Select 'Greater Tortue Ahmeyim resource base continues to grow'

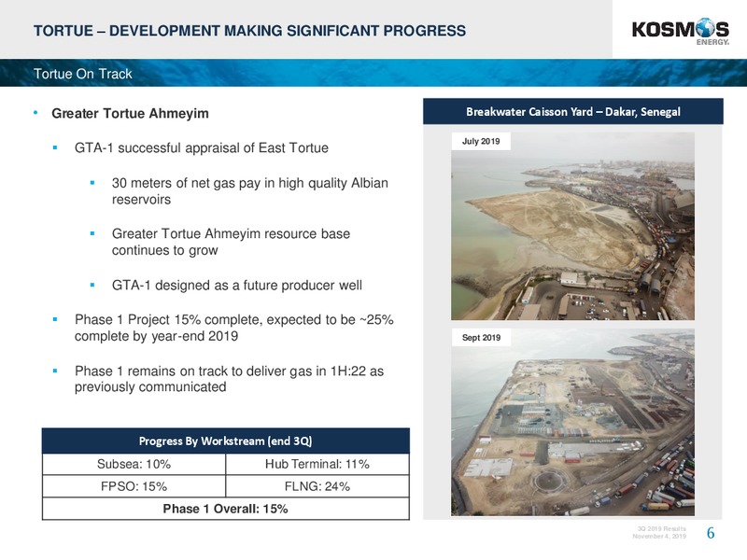click(231, 242)
